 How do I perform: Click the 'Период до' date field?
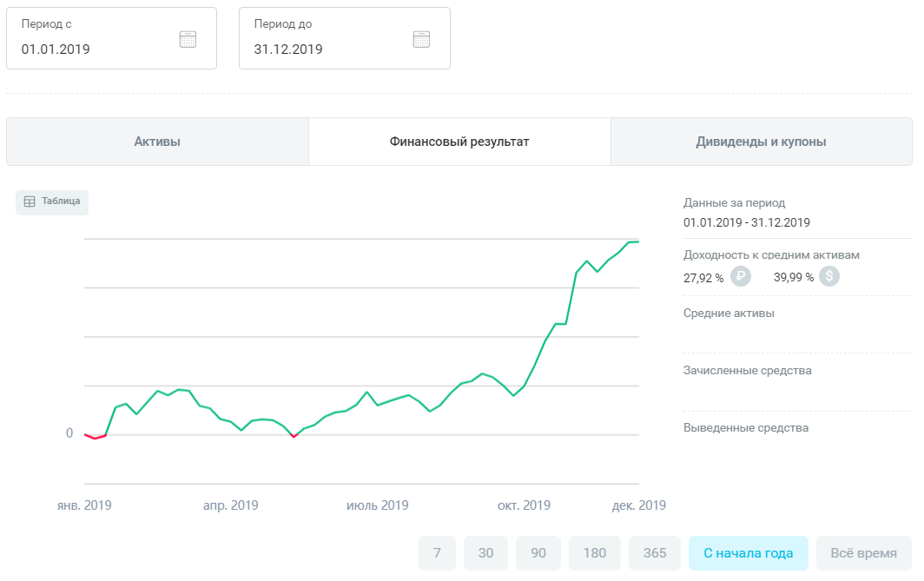(328, 49)
